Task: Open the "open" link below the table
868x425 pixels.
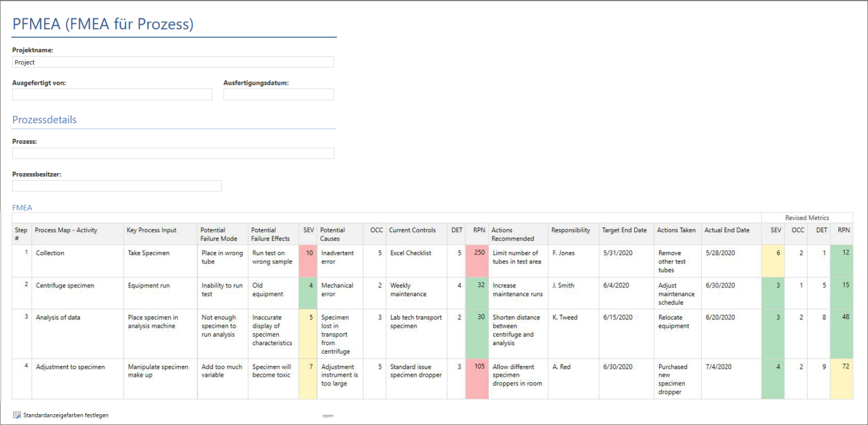Action: click(x=328, y=415)
